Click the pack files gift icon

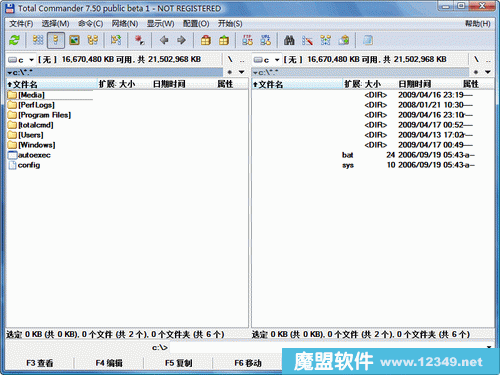pos(206,40)
